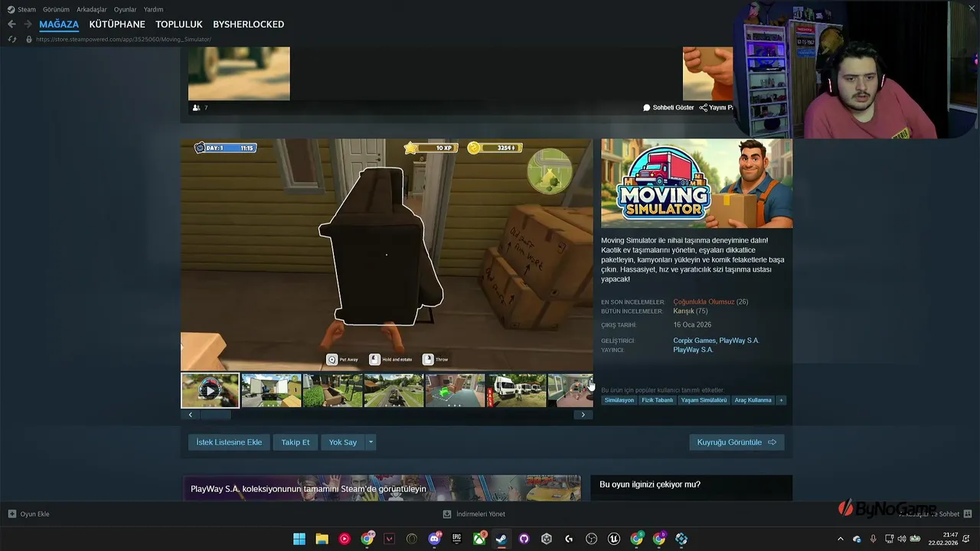Viewport: 980px width, 551px height.
Task: Open the Görünüm menu
Action: coord(56,9)
